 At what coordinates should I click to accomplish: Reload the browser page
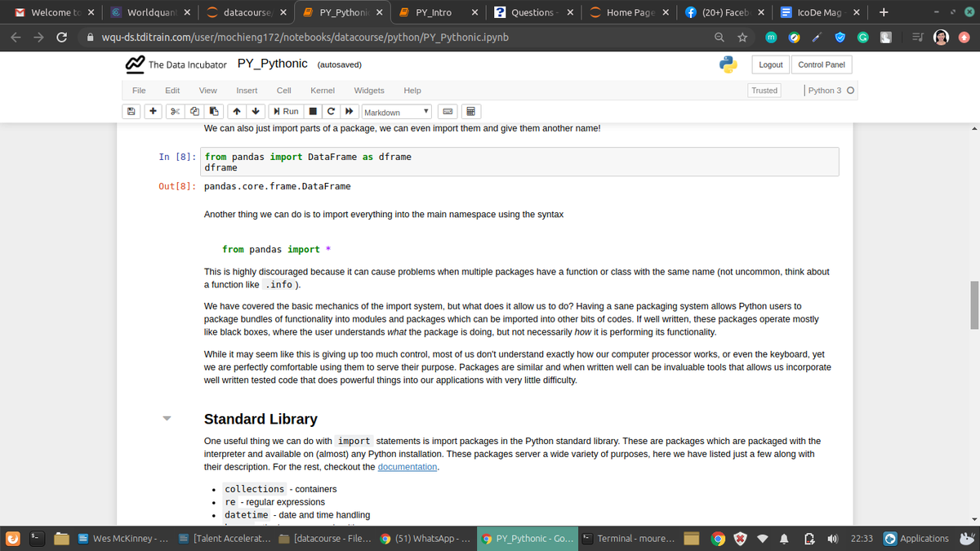coord(61,37)
